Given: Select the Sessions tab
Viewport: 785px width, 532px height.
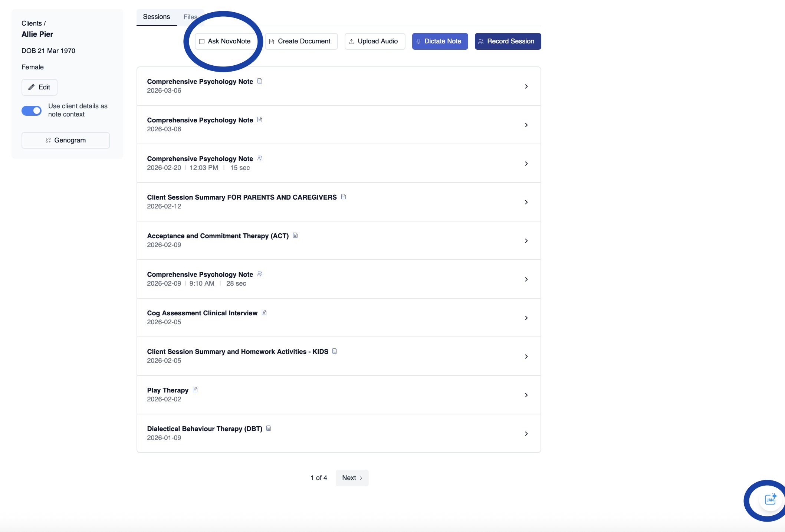Looking at the screenshot, I should pos(156,17).
